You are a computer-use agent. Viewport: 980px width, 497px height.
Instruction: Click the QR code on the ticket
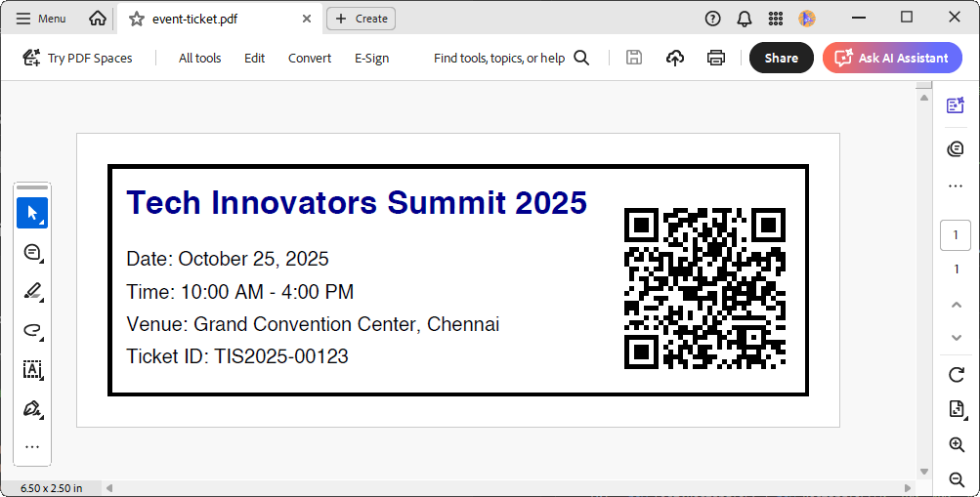[705, 288]
